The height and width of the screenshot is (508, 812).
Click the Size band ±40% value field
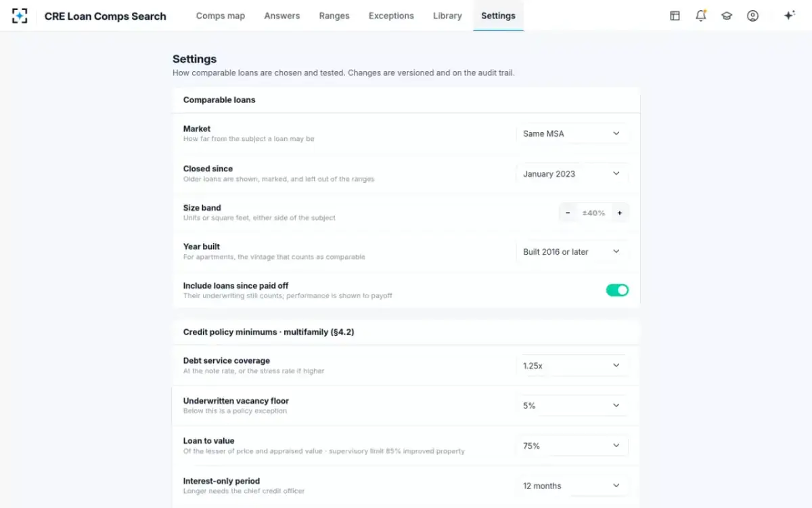593,213
